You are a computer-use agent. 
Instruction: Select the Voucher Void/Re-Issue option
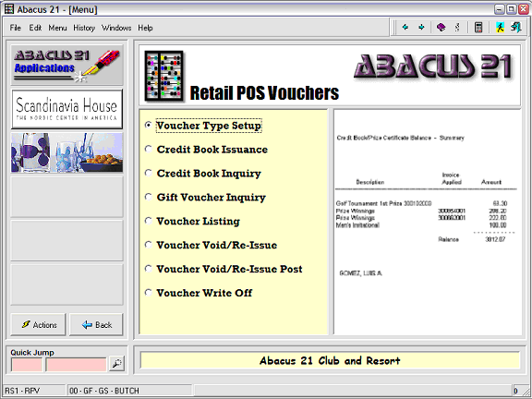point(211,245)
